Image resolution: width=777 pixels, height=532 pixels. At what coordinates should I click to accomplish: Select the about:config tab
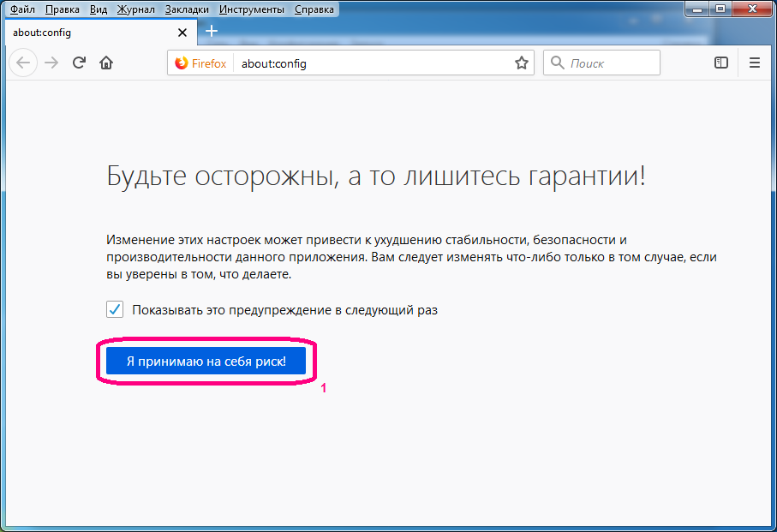coord(86,33)
